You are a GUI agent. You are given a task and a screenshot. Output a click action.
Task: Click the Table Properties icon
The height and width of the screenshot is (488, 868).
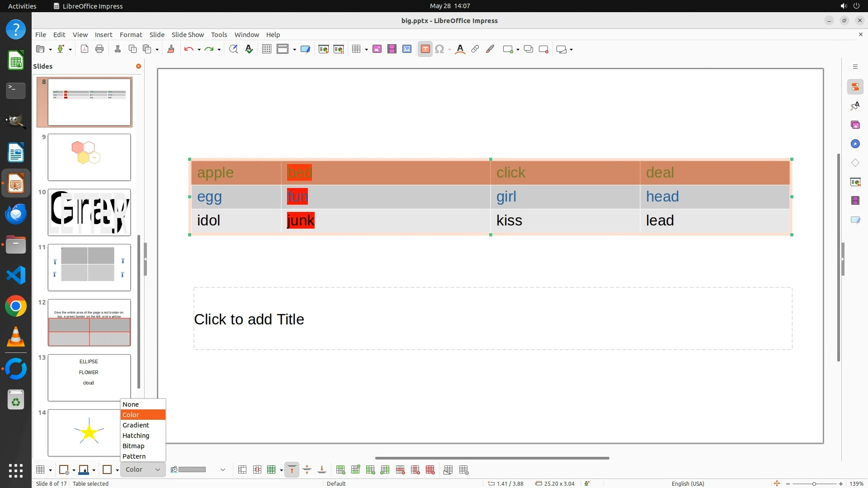[464, 470]
